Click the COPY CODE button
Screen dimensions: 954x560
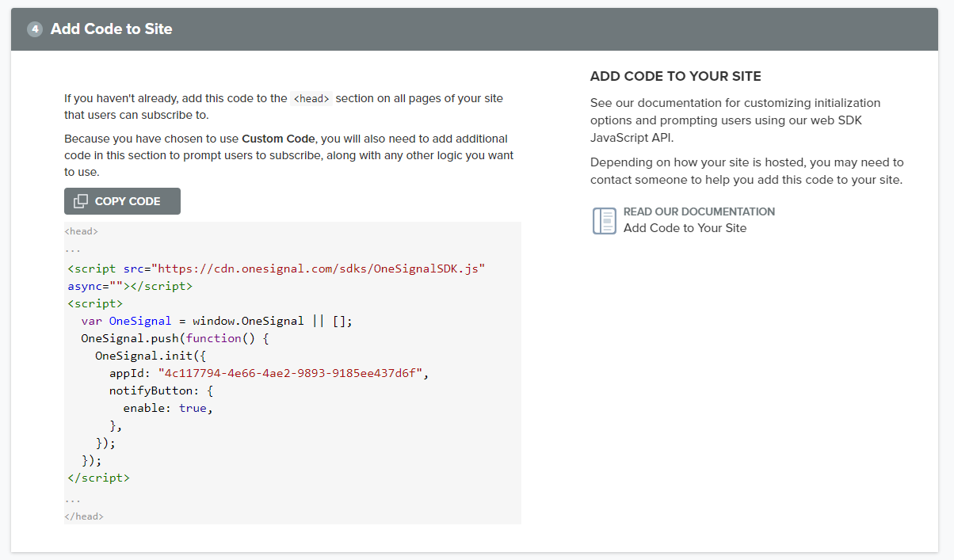[122, 201]
